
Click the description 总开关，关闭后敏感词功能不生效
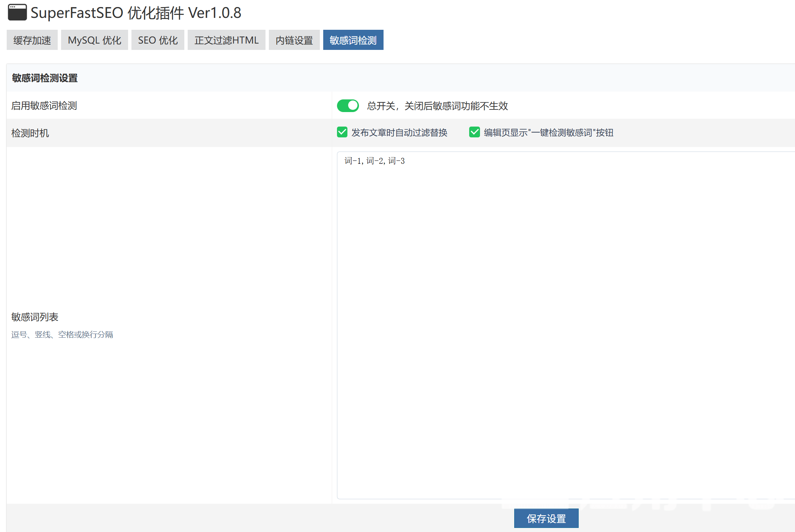pos(438,106)
